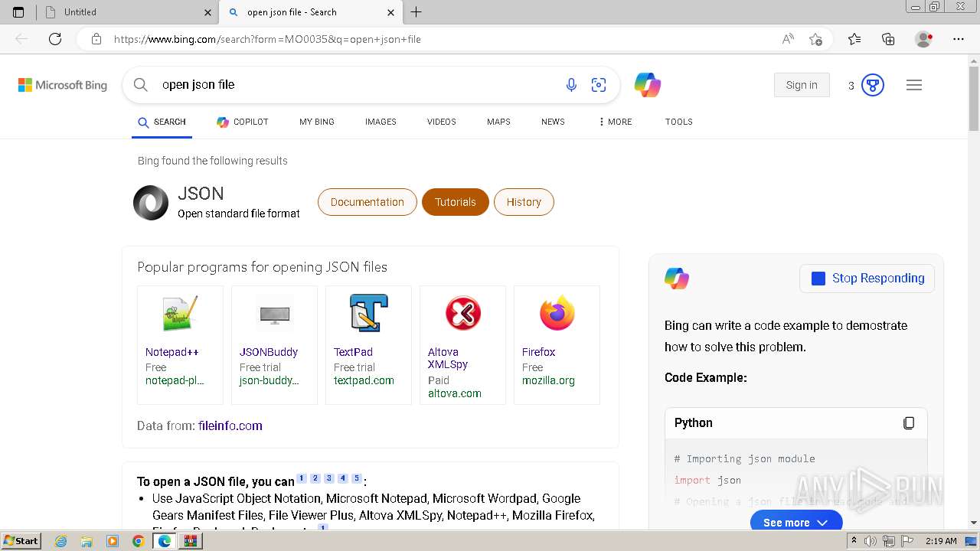980x551 pixels.
Task: Select the Tutorials pill button
Action: click(456, 202)
